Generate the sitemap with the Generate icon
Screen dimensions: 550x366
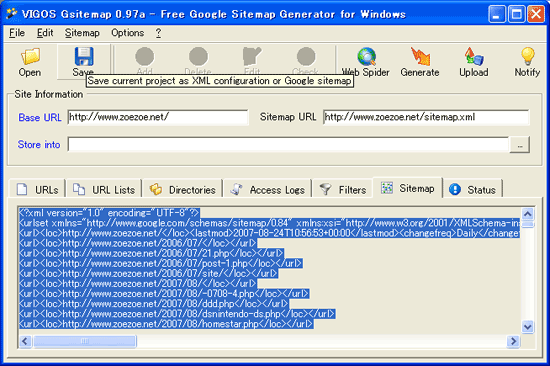click(420, 56)
